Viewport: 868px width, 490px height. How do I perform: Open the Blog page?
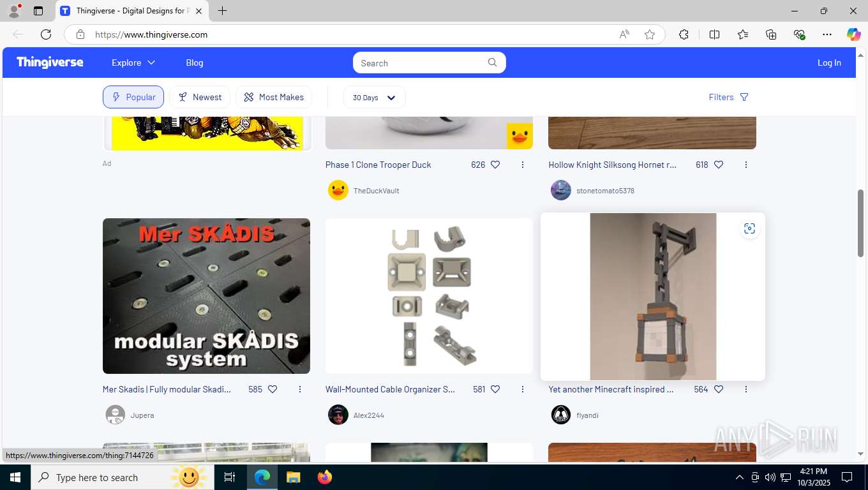click(x=195, y=63)
